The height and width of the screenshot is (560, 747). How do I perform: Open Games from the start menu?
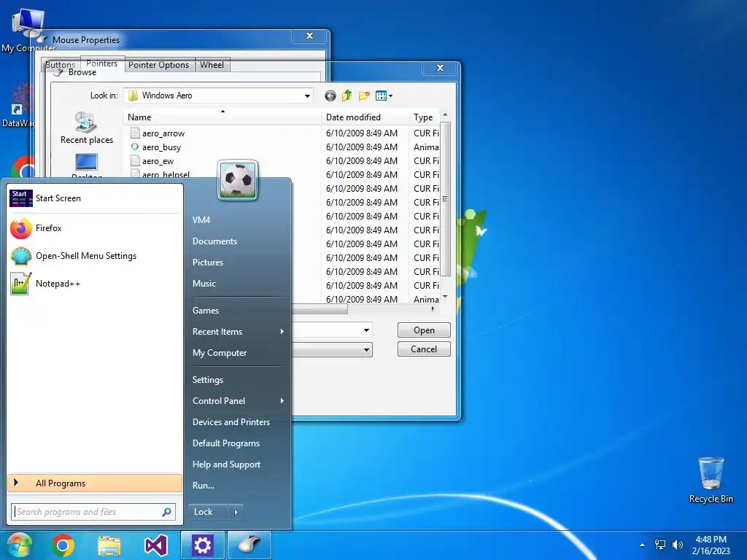pyautogui.click(x=239, y=311)
